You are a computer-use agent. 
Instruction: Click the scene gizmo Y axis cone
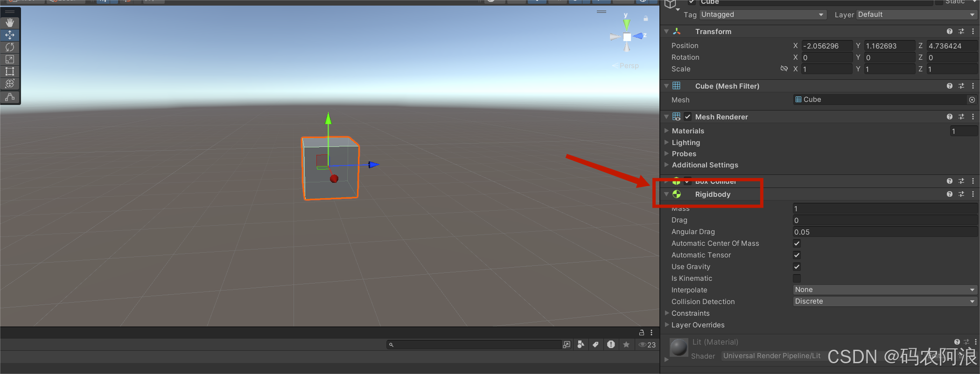(x=627, y=23)
